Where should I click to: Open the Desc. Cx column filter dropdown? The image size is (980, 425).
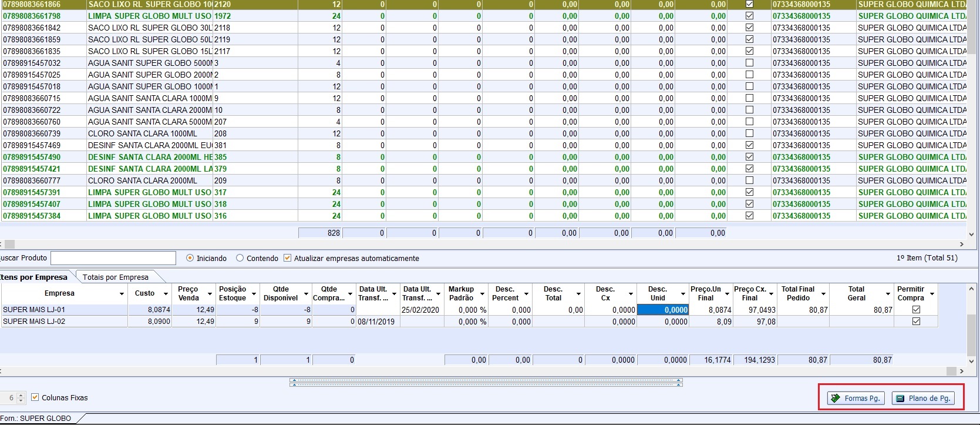[631, 293]
